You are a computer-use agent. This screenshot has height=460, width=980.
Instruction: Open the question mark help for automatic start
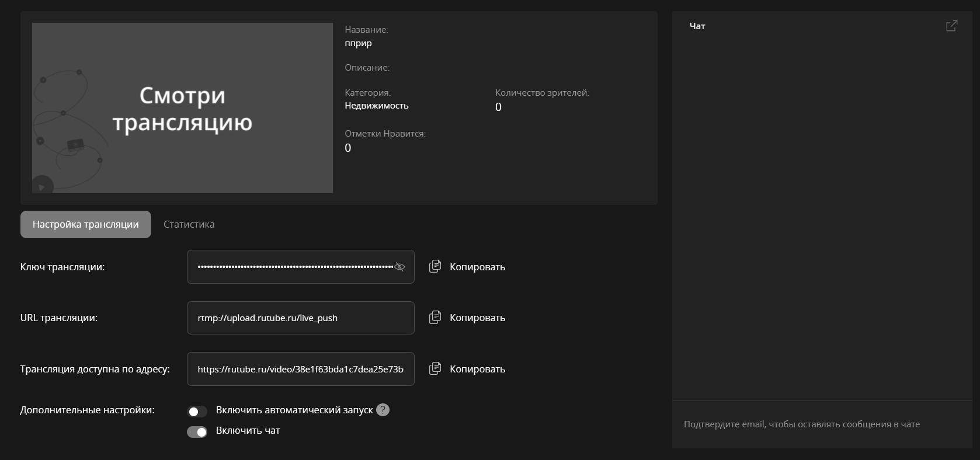[383, 410]
